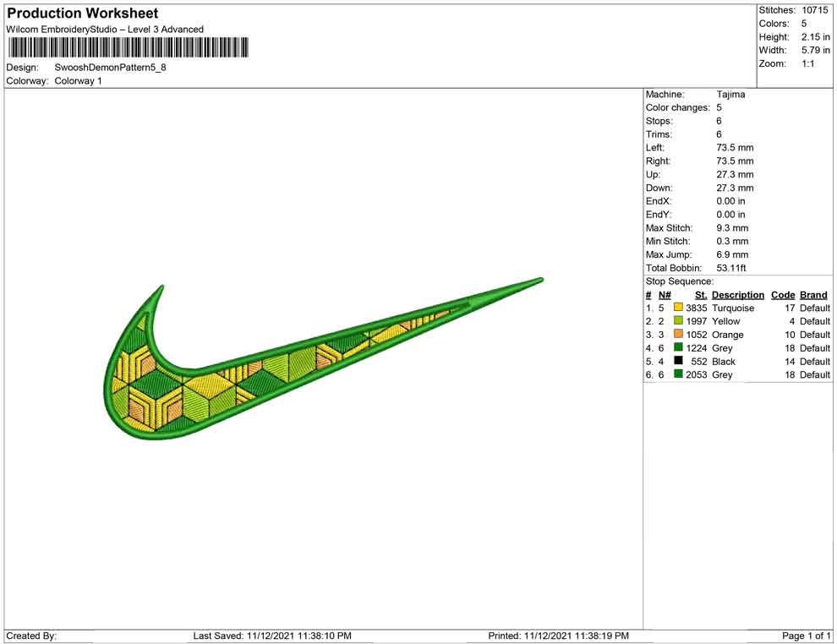Viewport: 837px width, 644px height.
Task: Click the 'Down:' label
Action: (659, 188)
